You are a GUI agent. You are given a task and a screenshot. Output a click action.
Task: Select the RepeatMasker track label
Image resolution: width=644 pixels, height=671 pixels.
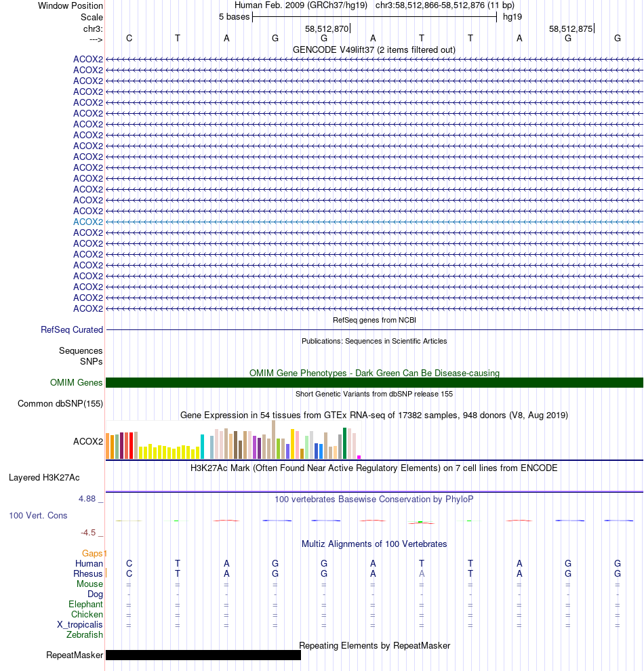tap(75, 655)
